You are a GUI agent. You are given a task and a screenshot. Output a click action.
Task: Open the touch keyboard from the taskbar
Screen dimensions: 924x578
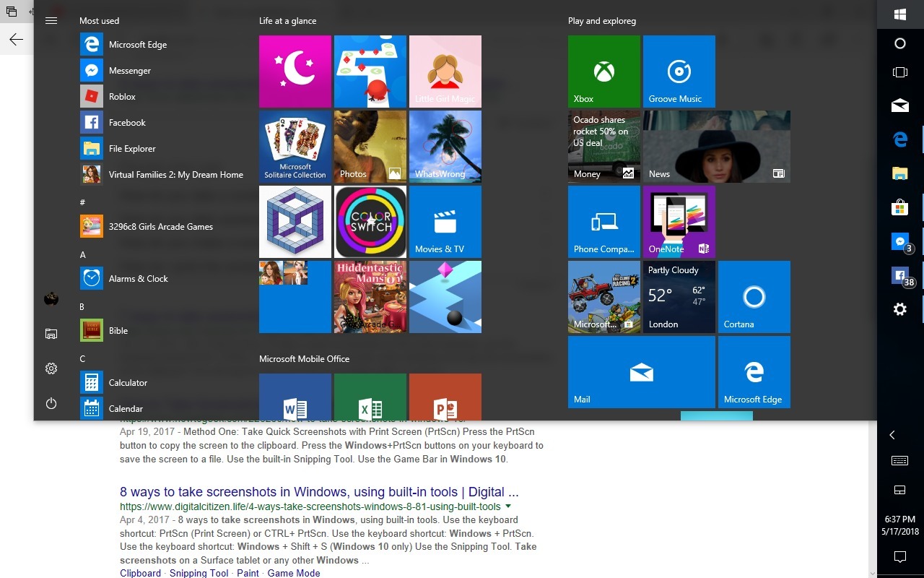tap(900, 461)
